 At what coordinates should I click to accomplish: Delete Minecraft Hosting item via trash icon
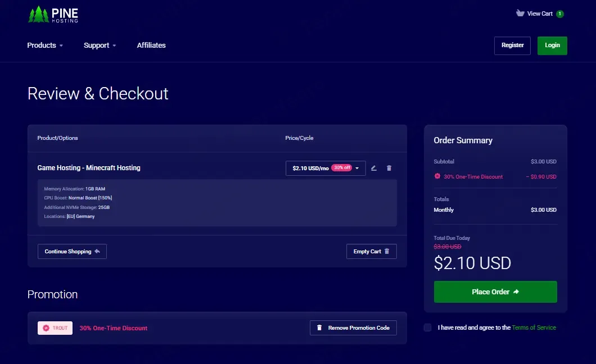389,168
